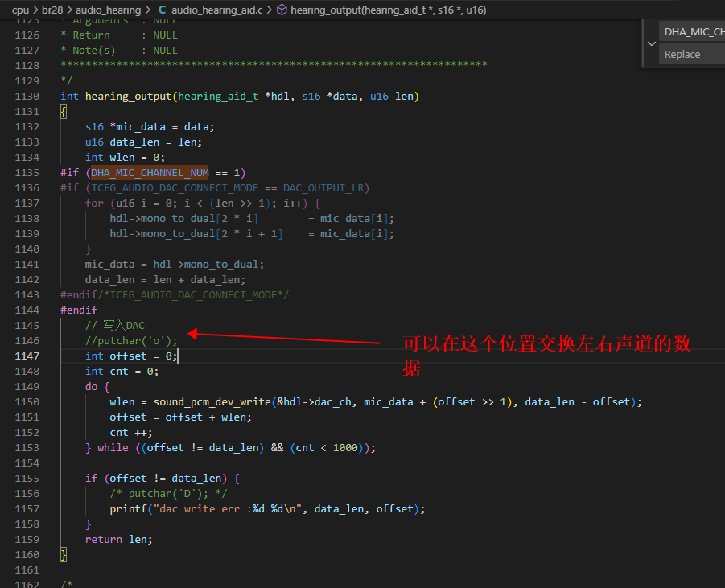
Task: Click the "* Return" comment on line 1126
Action: click(x=85, y=35)
